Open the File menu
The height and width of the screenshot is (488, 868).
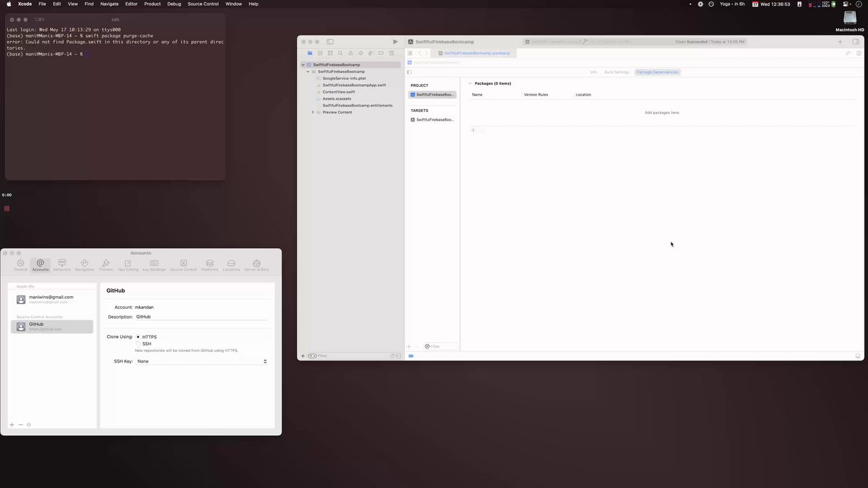pos(42,4)
